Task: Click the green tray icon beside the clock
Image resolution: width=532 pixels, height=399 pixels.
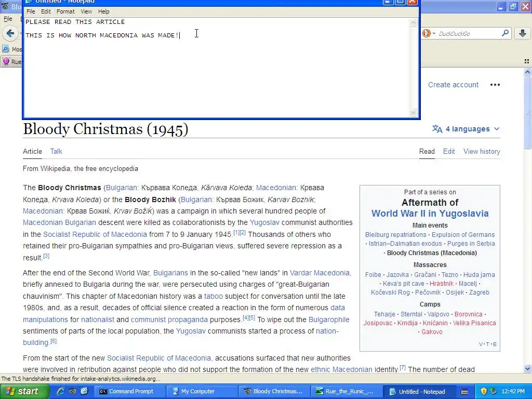Action: [494, 392]
